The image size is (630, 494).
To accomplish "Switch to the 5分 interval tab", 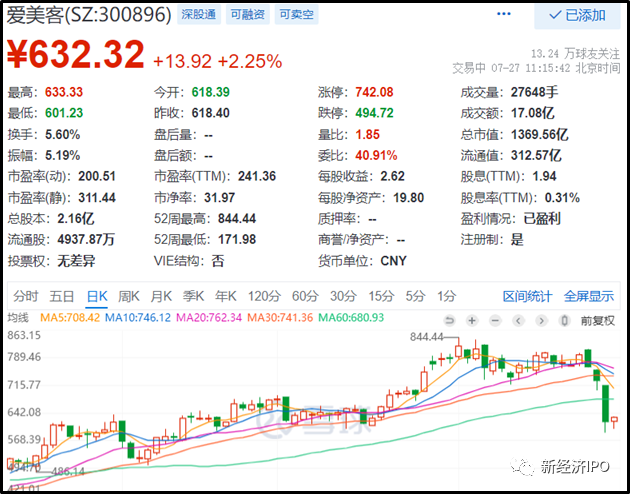I will [x=415, y=296].
